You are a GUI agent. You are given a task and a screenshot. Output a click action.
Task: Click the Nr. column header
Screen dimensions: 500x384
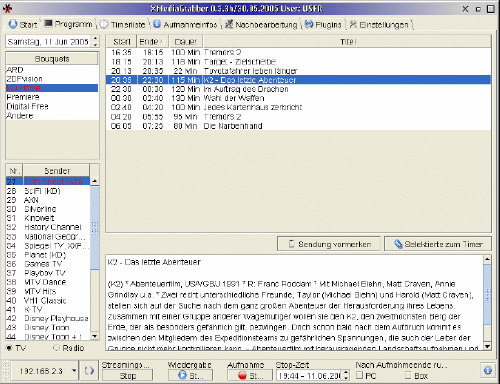pyautogui.click(x=14, y=171)
